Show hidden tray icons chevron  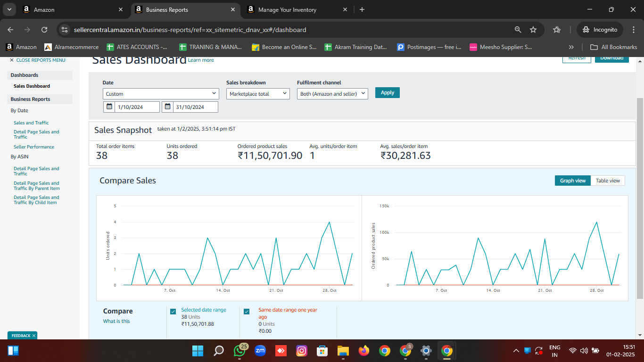click(516, 351)
